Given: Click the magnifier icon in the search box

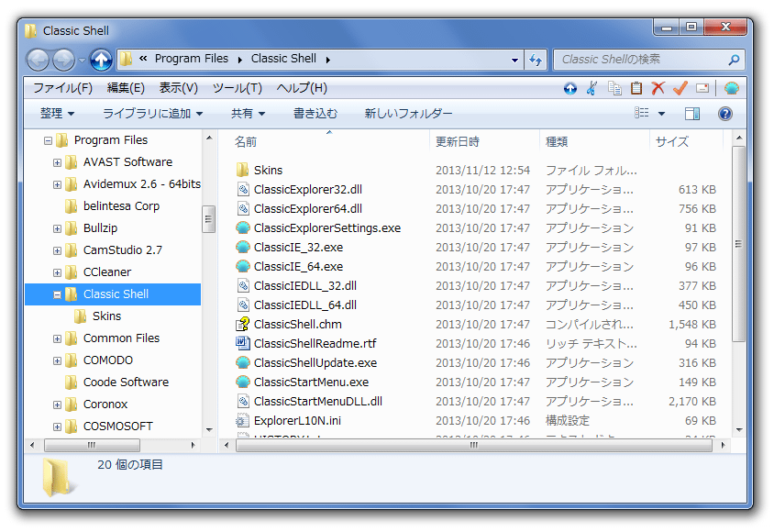Looking at the screenshot, I should [x=734, y=60].
